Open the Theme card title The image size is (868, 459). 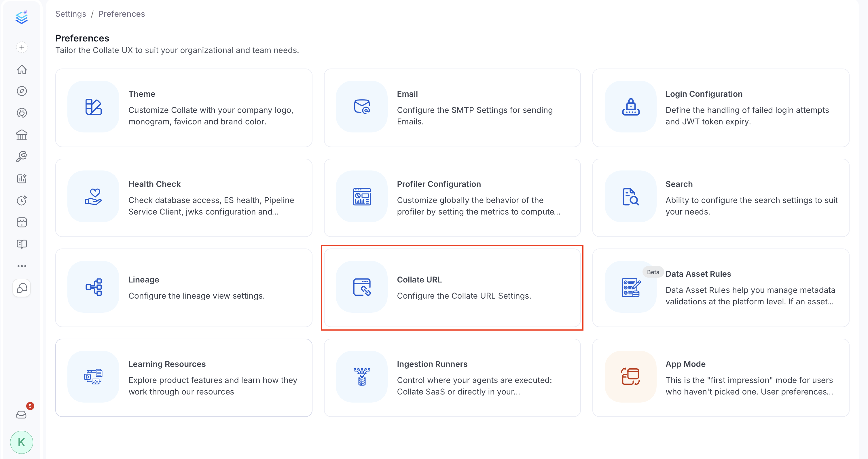coord(142,94)
